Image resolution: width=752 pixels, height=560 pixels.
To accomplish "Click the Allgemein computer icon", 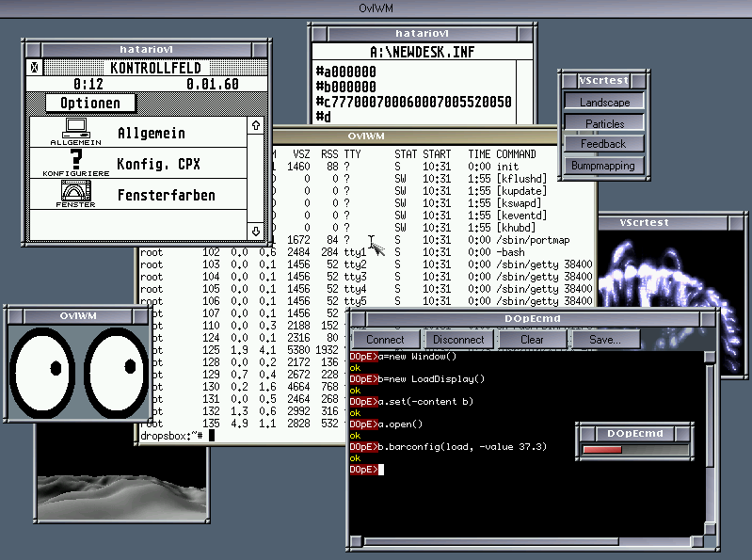I will 76,129.
